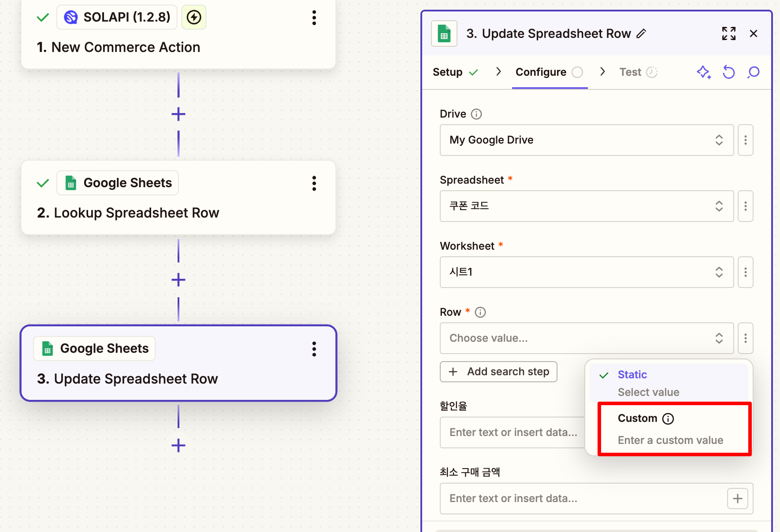780x532 pixels.
Task: Switch to the Test tab
Action: tap(639, 72)
